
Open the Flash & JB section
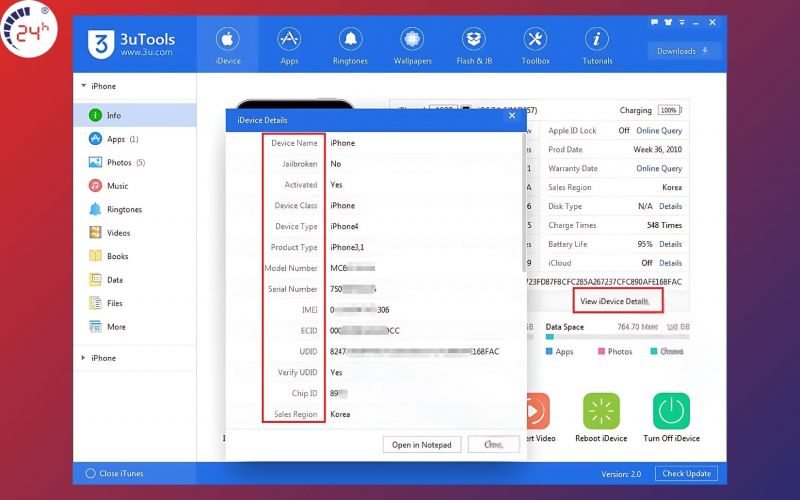[474, 45]
